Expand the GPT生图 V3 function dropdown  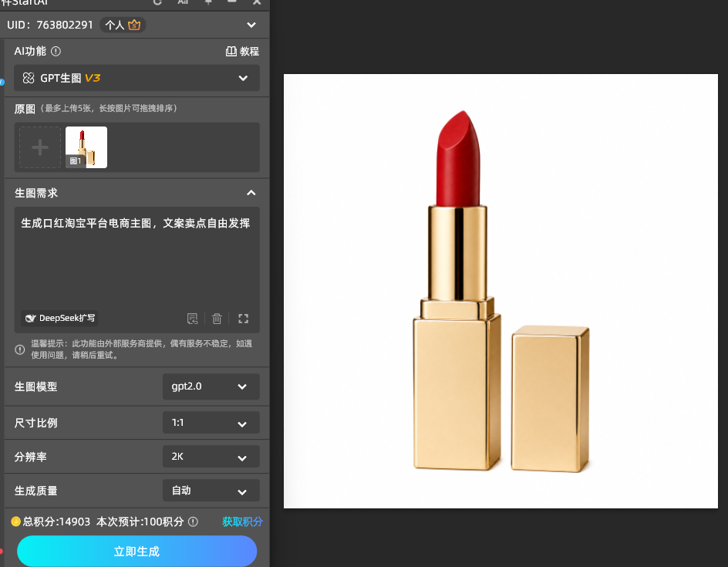click(x=136, y=78)
